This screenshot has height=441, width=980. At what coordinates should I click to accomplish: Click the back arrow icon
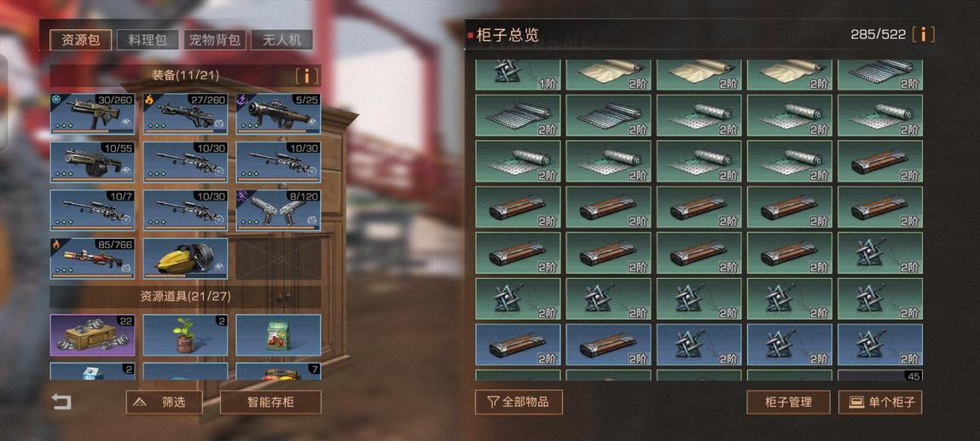pyautogui.click(x=61, y=402)
